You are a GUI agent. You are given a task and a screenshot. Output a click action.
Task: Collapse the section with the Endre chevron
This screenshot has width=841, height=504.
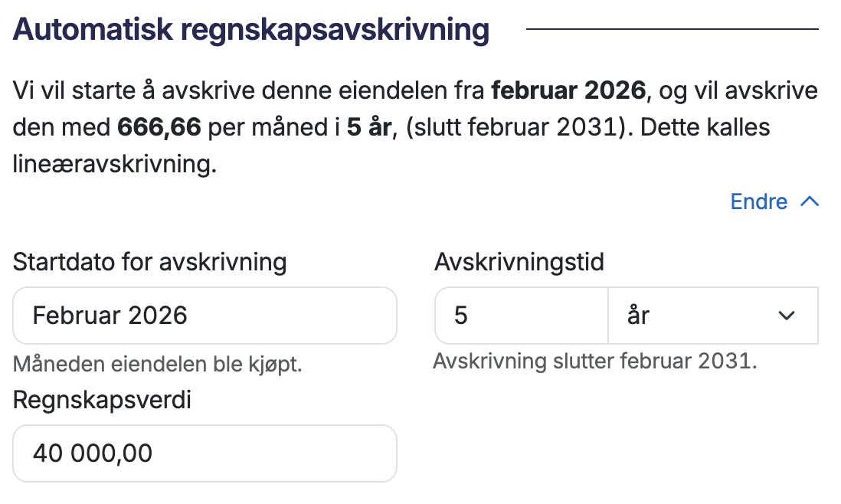point(809,201)
